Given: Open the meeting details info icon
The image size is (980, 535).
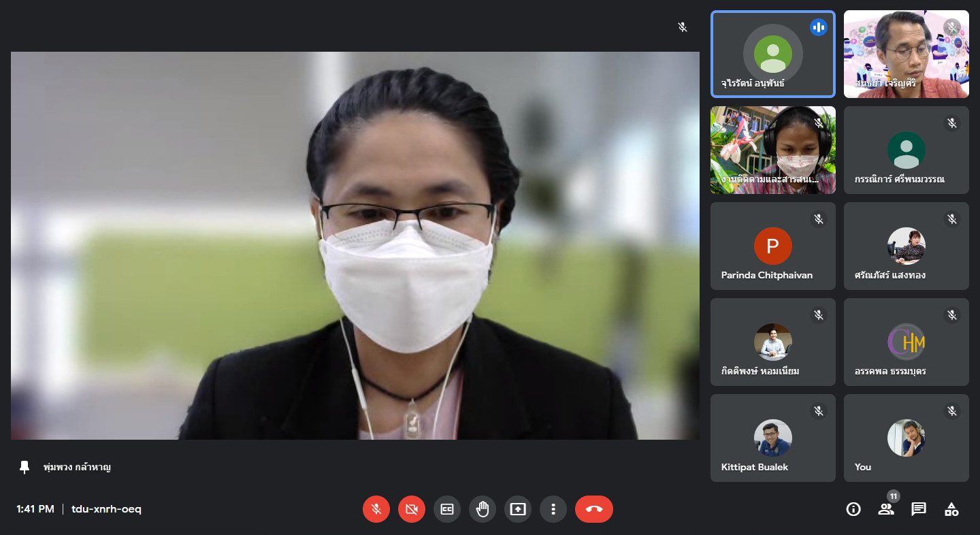Looking at the screenshot, I should coord(853,509).
